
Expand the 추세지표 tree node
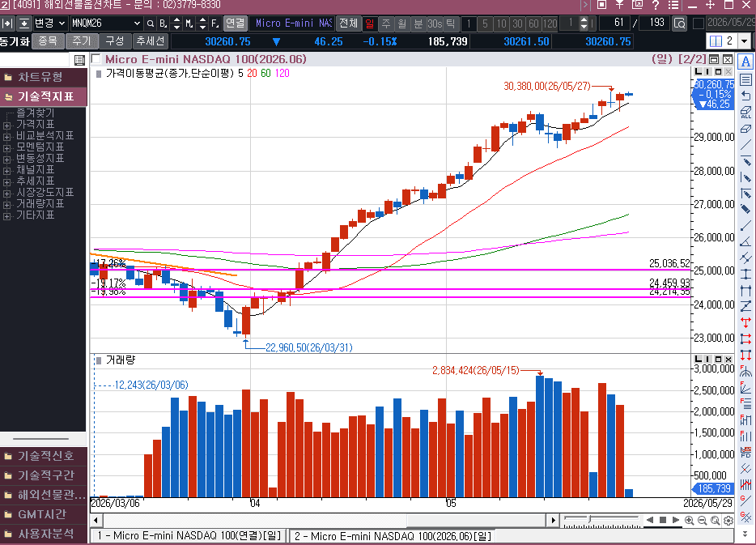coord(6,182)
